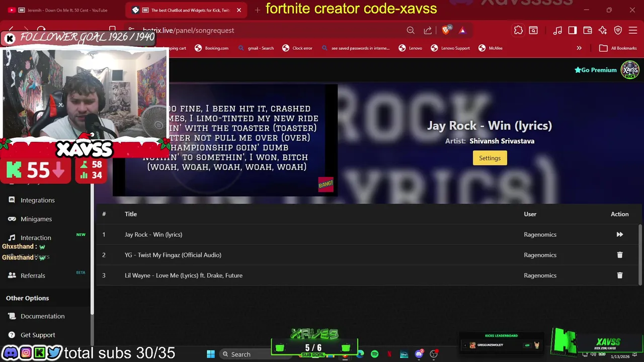This screenshot has height=362, width=644.
Task: Select the ChatBot and Widgets for Kick tab
Action: (186, 10)
